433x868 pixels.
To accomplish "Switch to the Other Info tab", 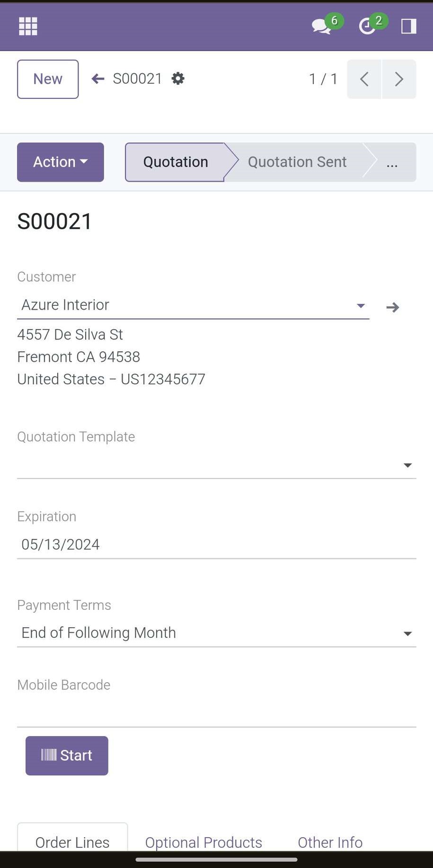I will (330, 842).
